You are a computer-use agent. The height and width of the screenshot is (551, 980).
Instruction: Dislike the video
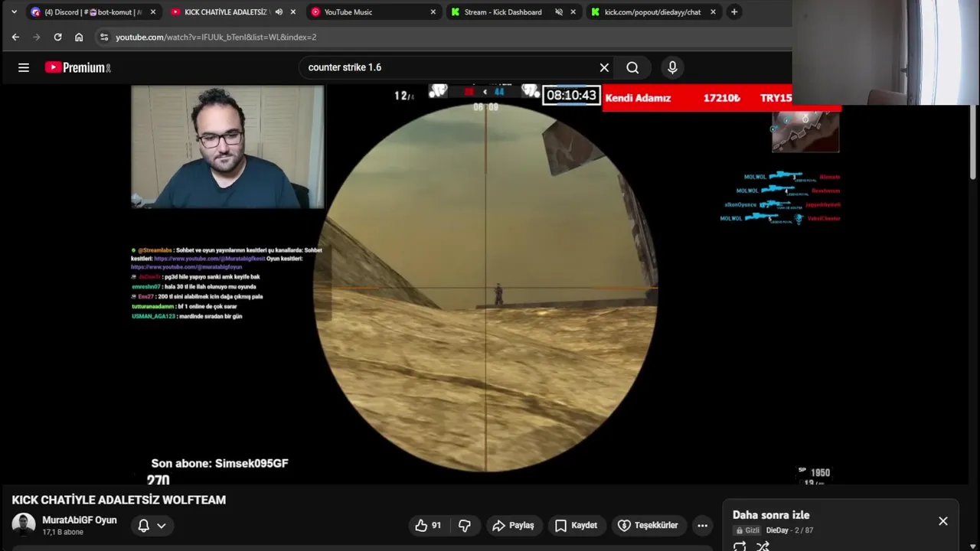point(464,526)
